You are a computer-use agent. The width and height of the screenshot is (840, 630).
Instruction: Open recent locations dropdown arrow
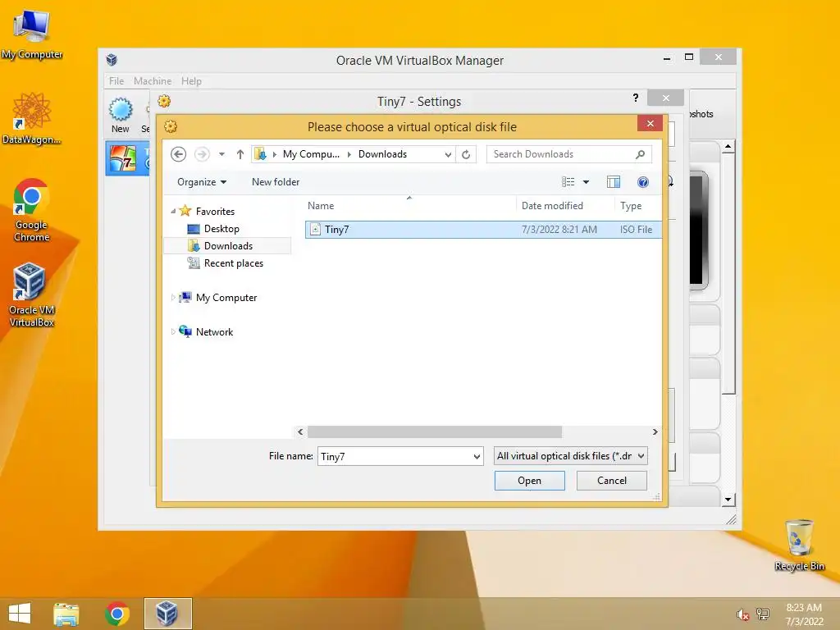221,154
